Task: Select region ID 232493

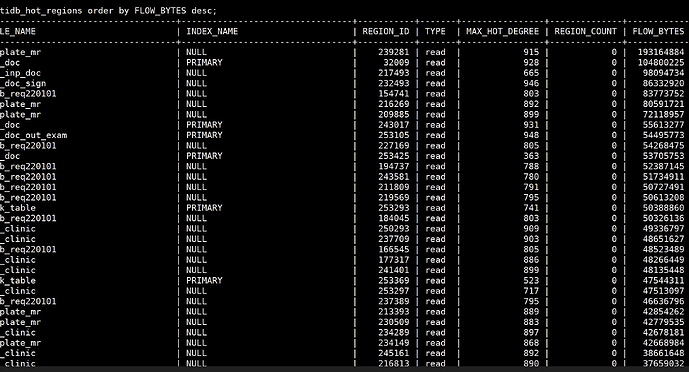Action: pos(394,83)
